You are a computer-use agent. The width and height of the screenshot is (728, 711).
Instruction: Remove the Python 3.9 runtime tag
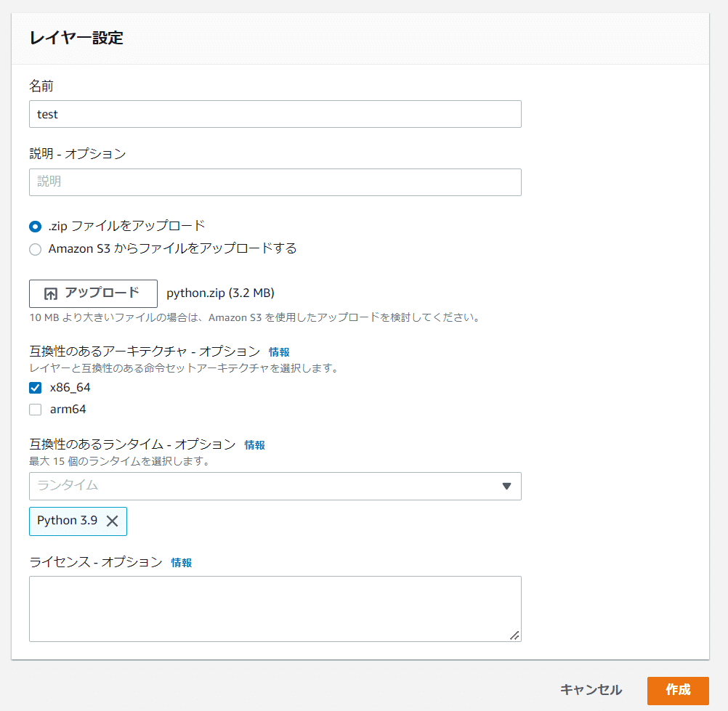113,521
